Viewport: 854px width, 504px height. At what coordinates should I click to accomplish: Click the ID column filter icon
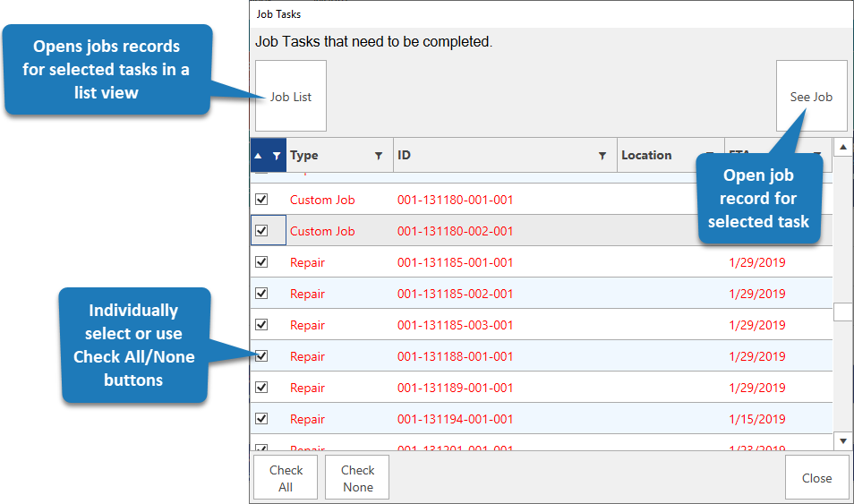click(602, 156)
